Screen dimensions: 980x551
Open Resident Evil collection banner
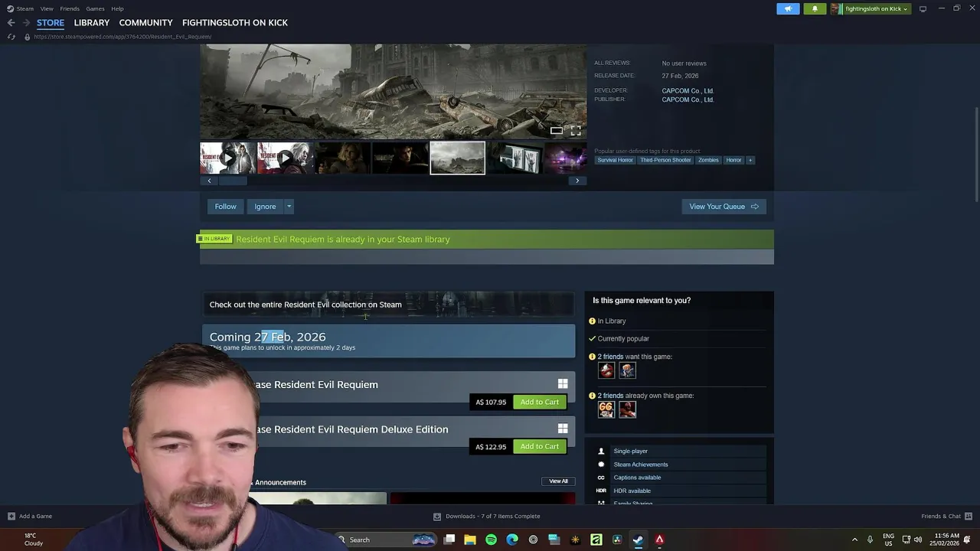388,305
